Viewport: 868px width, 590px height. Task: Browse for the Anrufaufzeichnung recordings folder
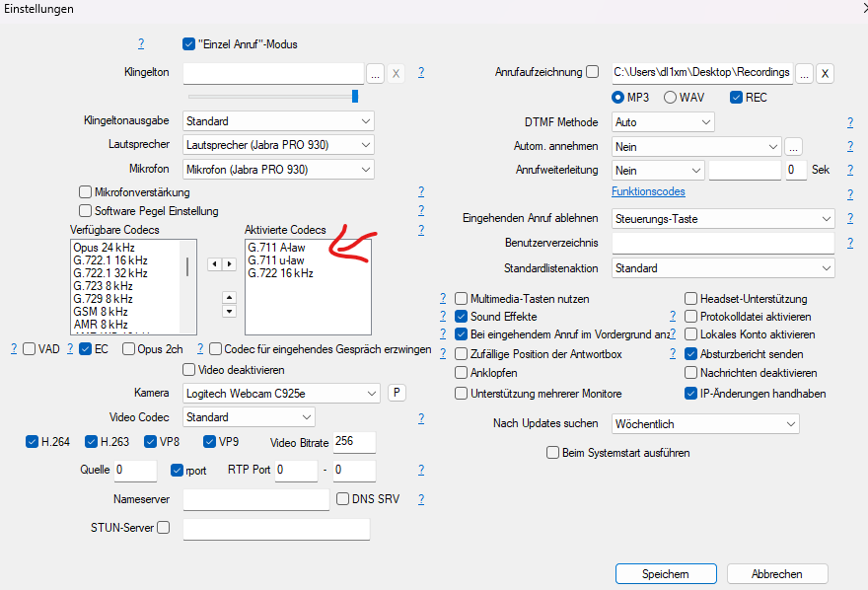(804, 73)
